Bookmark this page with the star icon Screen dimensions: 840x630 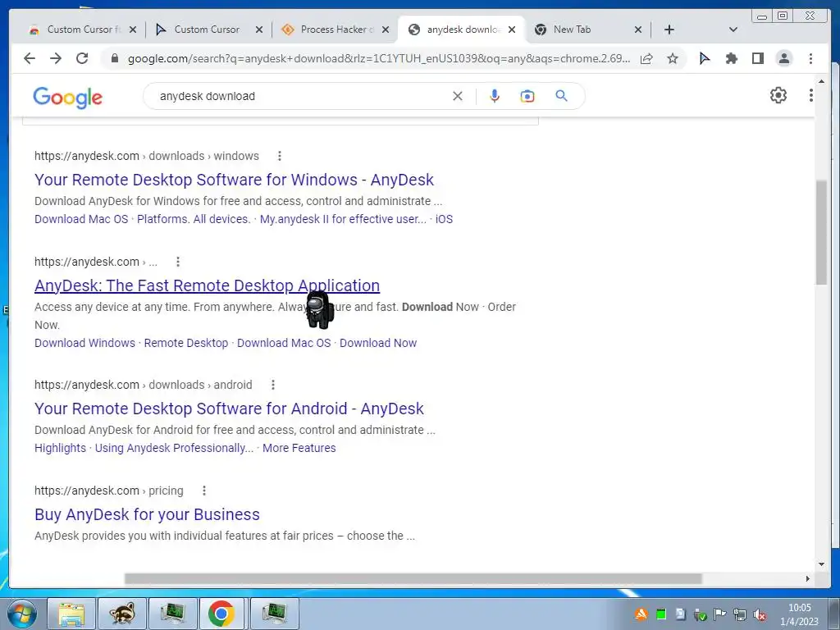(673, 58)
